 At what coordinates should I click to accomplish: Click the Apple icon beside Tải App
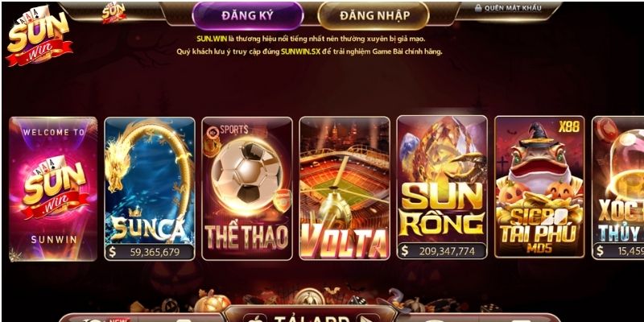(255, 318)
